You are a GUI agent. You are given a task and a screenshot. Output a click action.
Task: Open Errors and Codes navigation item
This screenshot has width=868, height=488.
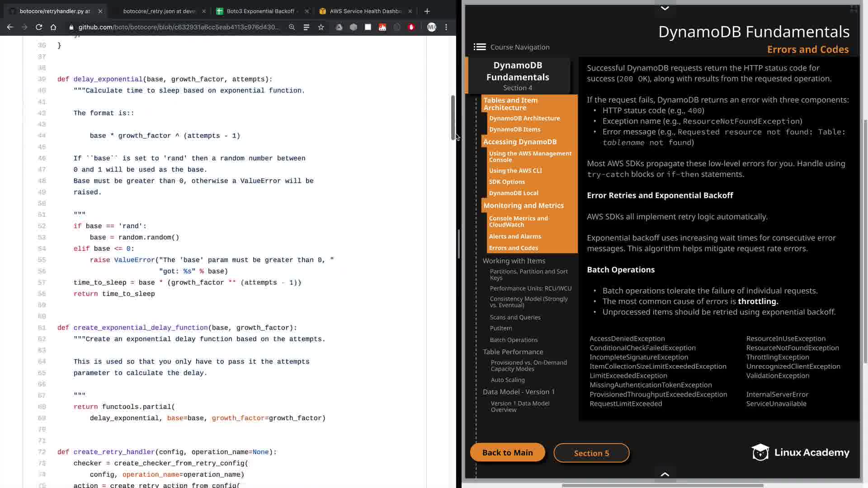[513, 248]
